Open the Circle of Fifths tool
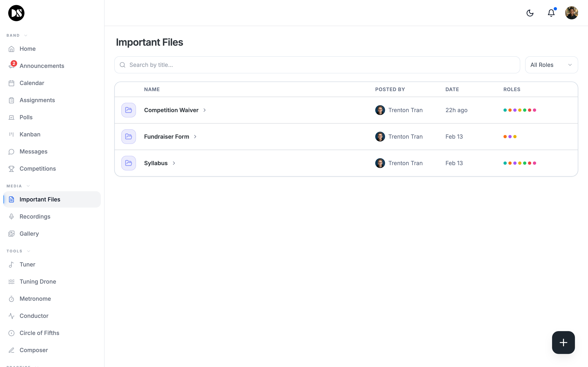588x367 pixels. 39,333
